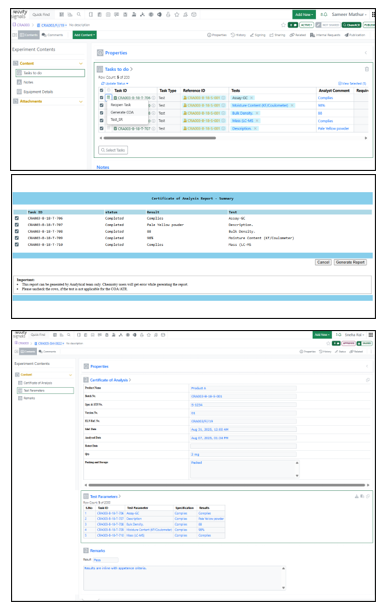Open the Sneha Rai user menu
This screenshot has width=385, height=609.
point(354,335)
